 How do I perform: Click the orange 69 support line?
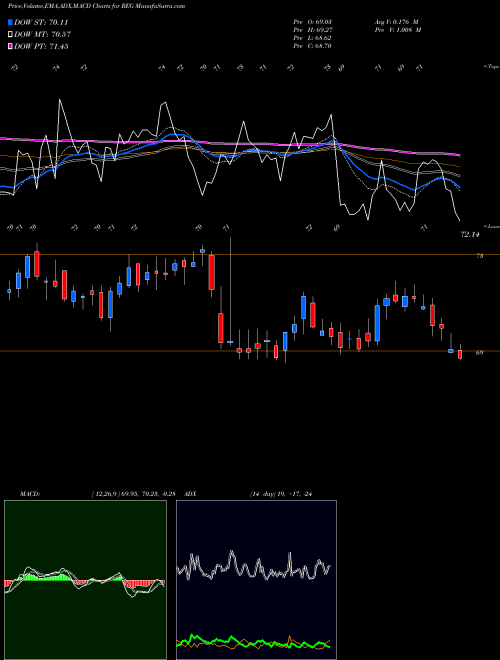click(x=250, y=351)
